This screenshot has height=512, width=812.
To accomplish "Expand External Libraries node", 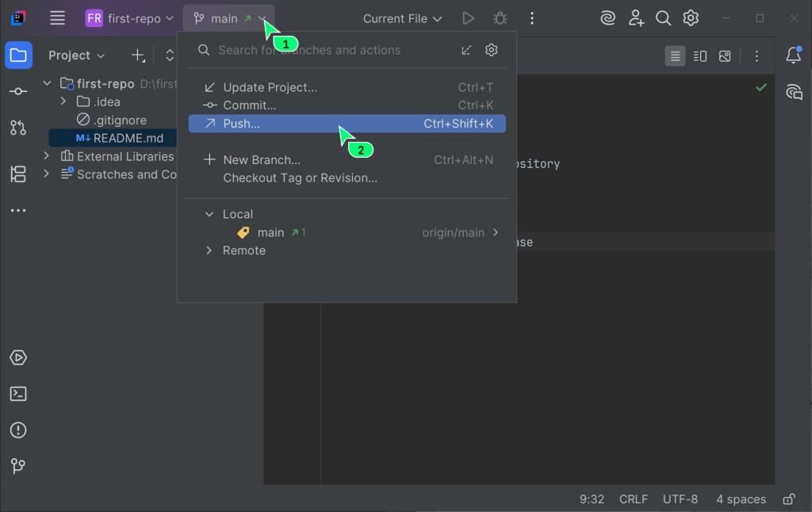I will pos(47,156).
